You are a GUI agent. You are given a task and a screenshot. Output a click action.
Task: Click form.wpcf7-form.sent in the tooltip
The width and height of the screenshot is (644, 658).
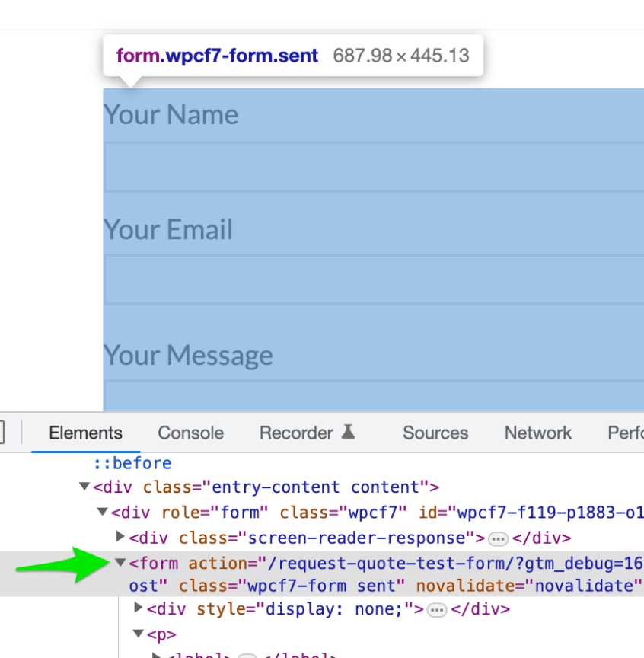click(x=217, y=55)
